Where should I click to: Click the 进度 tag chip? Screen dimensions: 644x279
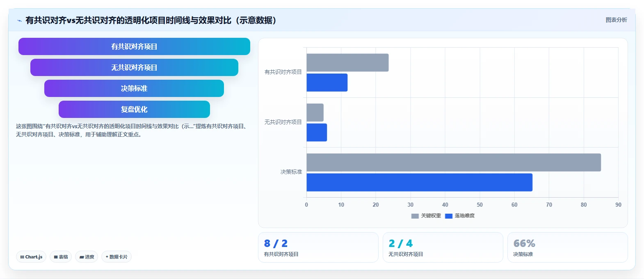point(87,257)
